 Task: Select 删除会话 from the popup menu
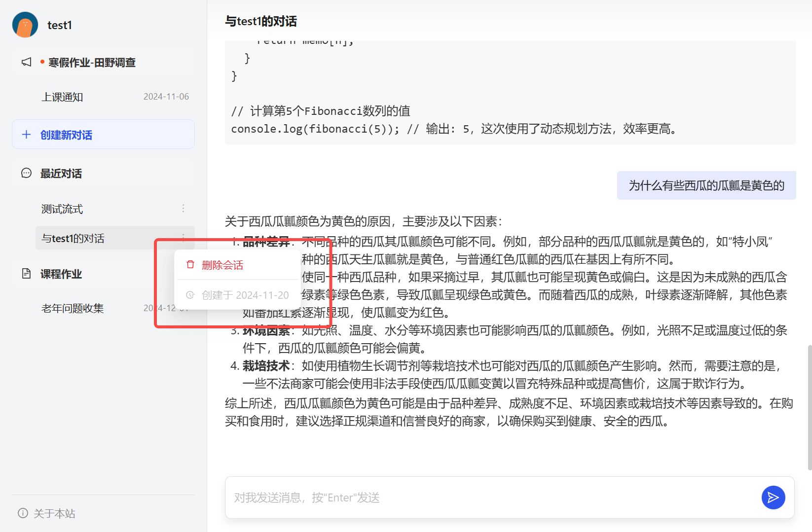pyautogui.click(x=238, y=265)
